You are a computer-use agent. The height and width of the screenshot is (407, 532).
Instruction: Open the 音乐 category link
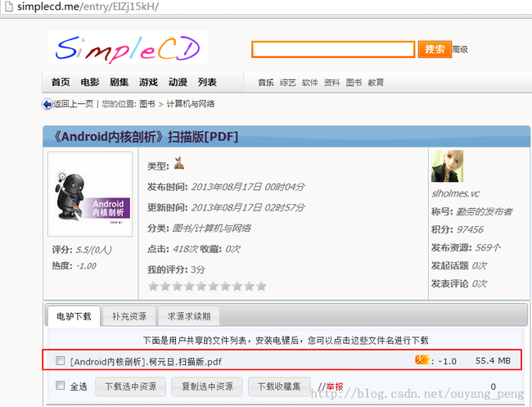[266, 83]
